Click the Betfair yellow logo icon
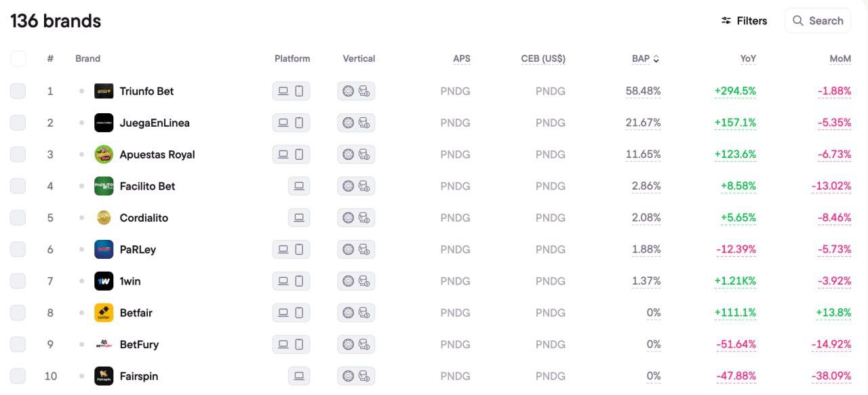The image size is (868, 395). tap(104, 313)
